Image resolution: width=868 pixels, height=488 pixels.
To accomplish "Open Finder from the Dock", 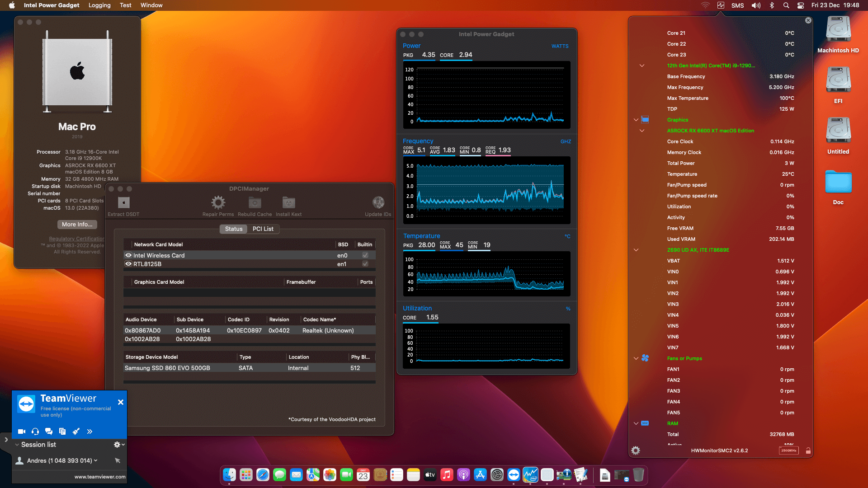I will tap(229, 475).
